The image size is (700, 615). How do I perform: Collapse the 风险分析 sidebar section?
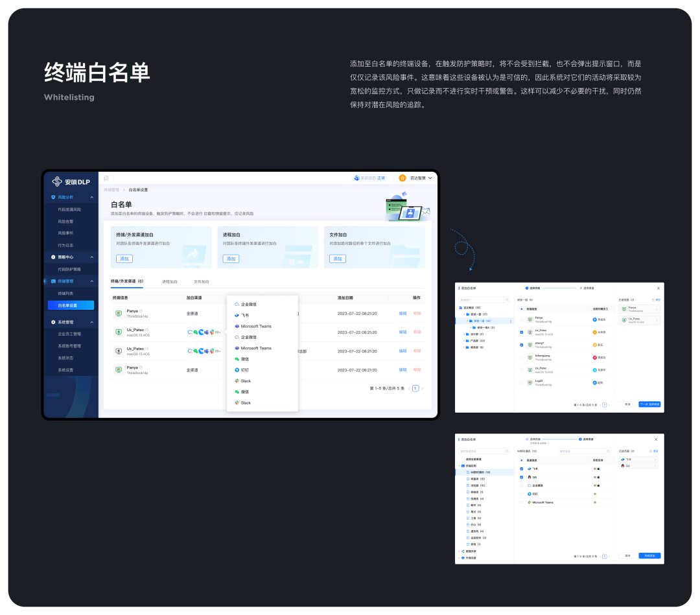(71, 197)
